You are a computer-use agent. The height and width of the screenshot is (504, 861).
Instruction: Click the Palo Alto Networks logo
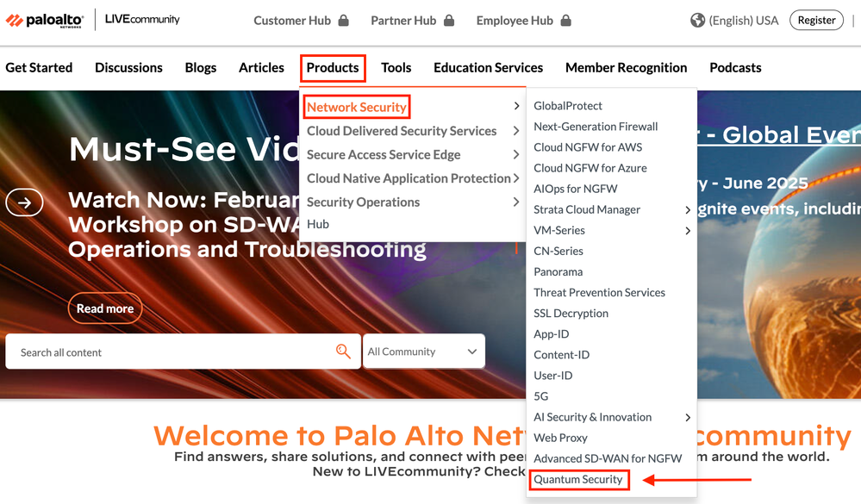[x=44, y=21]
